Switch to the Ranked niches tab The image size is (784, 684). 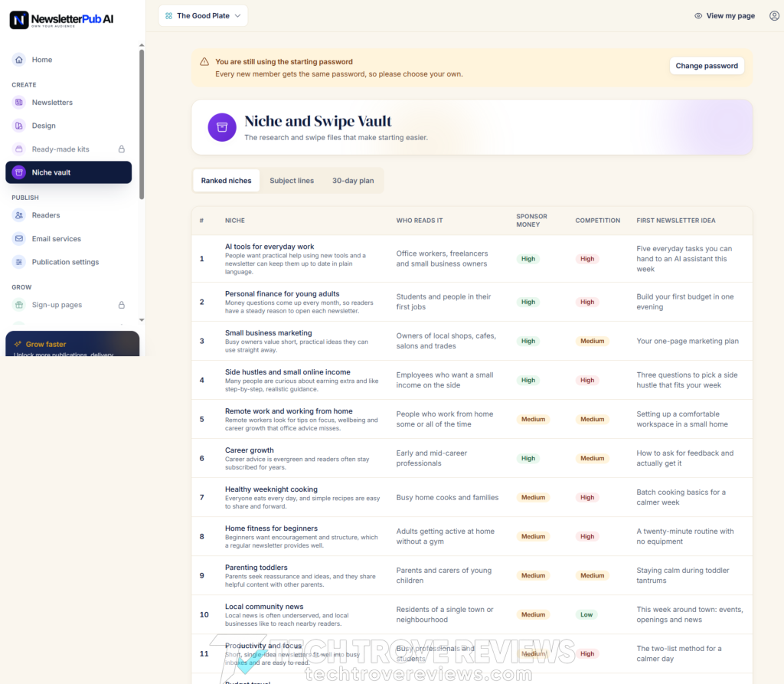click(226, 181)
